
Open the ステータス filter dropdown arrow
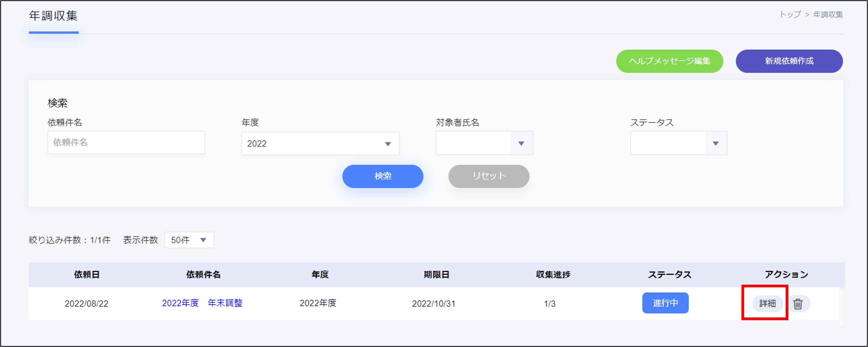(x=715, y=143)
